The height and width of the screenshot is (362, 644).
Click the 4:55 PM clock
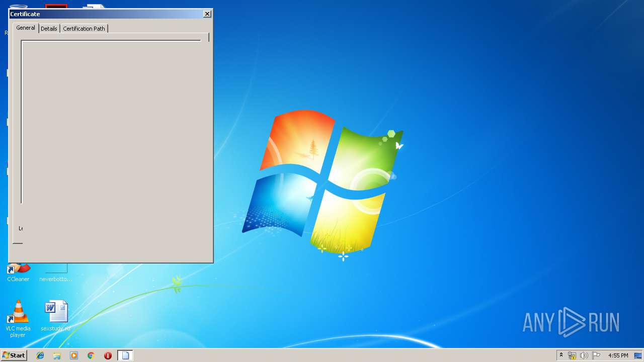click(618, 355)
